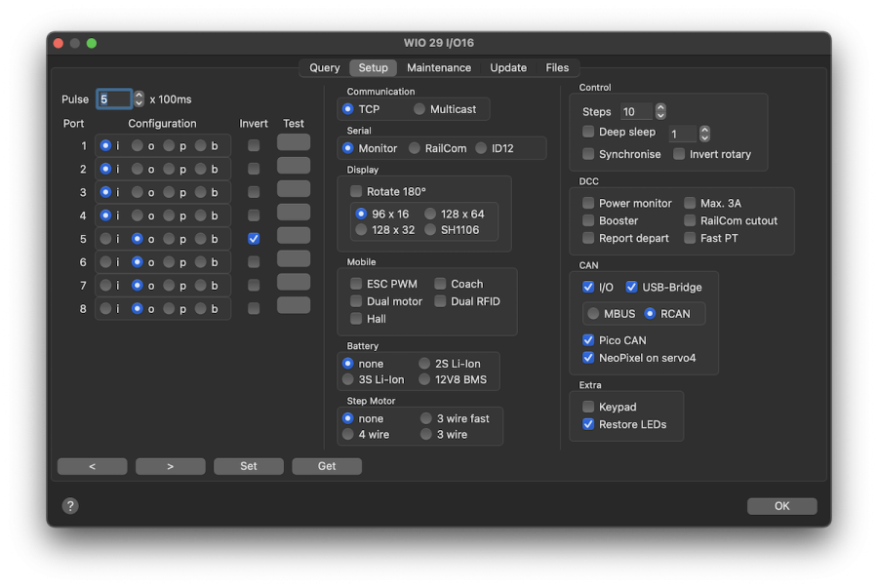Choose MBUS as the CAN protocol
This screenshot has height=588, width=878.
tap(593, 314)
